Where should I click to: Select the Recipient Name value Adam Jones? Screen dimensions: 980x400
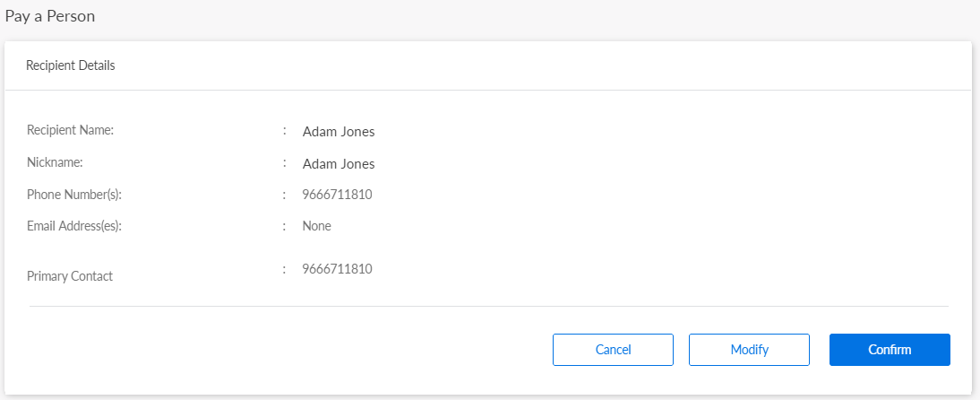[339, 132]
